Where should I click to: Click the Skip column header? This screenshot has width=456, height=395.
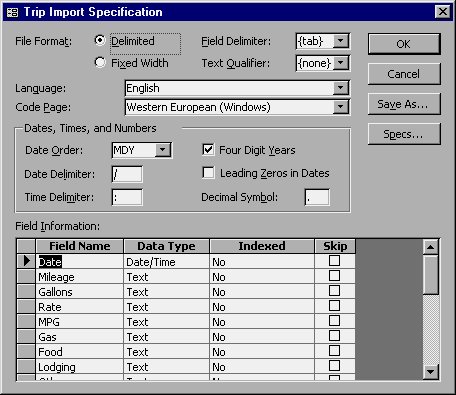[335, 246]
